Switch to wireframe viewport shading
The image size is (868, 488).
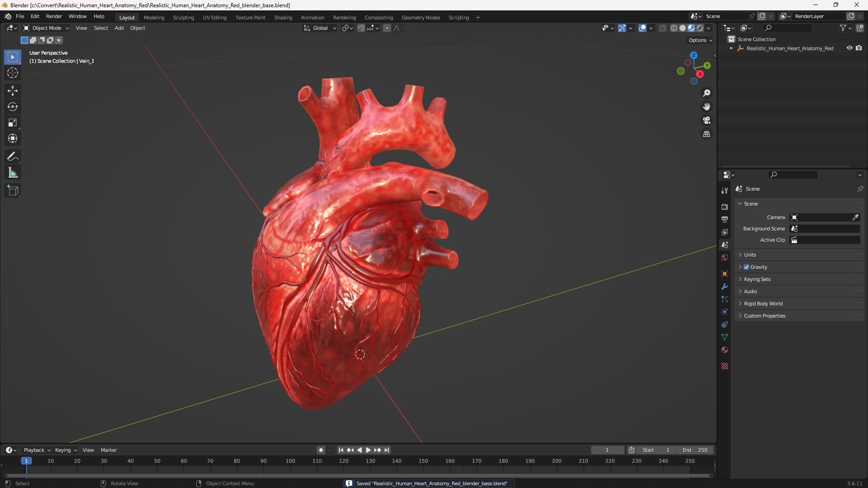point(674,28)
